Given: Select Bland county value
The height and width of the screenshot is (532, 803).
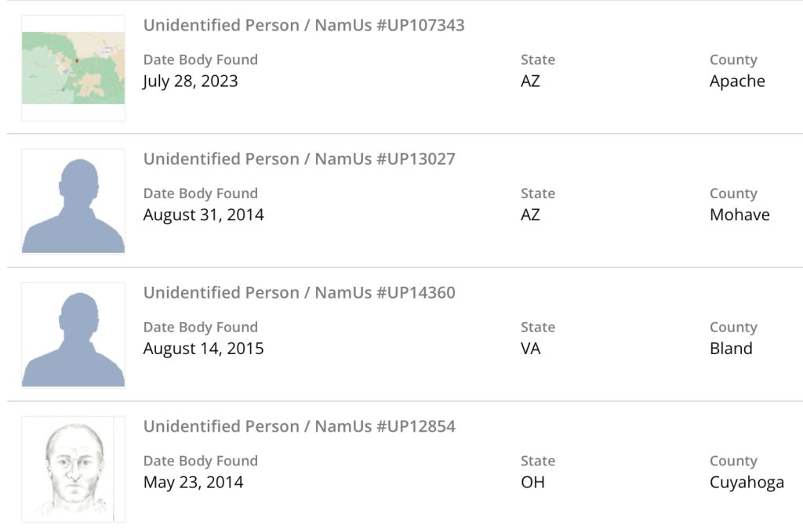Looking at the screenshot, I should tap(731, 349).
